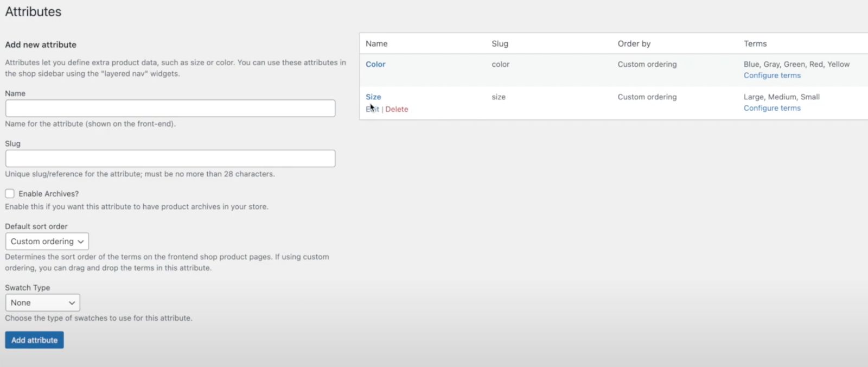Click the Slug column header
The width and height of the screenshot is (868, 367).
(500, 43)
